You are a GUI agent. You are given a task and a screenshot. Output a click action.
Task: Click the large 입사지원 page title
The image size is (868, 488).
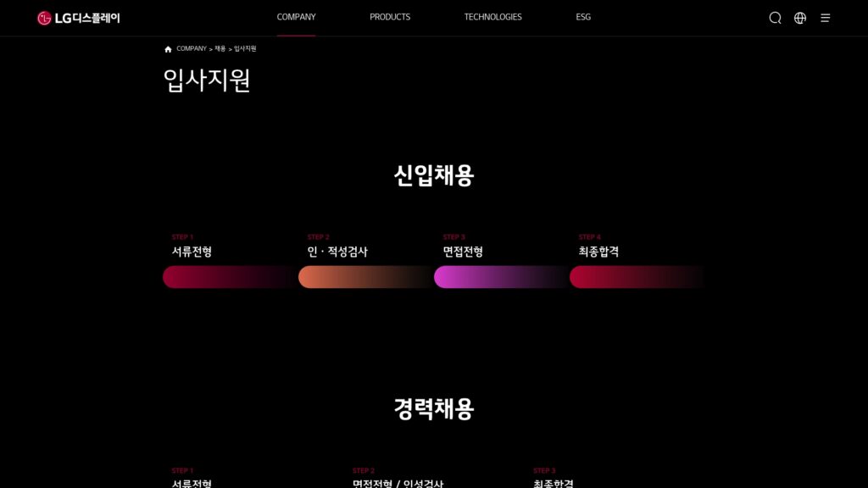pyautogui.click(x=207, y=80)
